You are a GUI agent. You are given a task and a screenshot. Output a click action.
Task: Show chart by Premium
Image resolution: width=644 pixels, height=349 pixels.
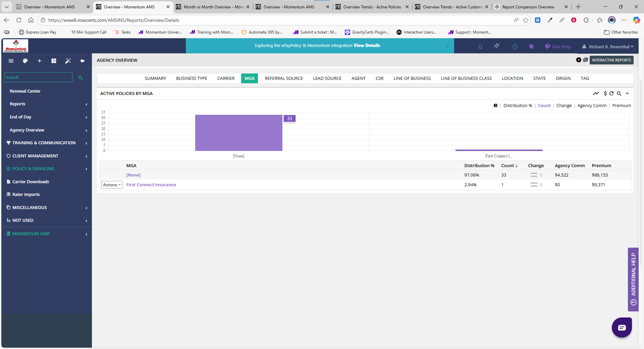click(622, 106)
